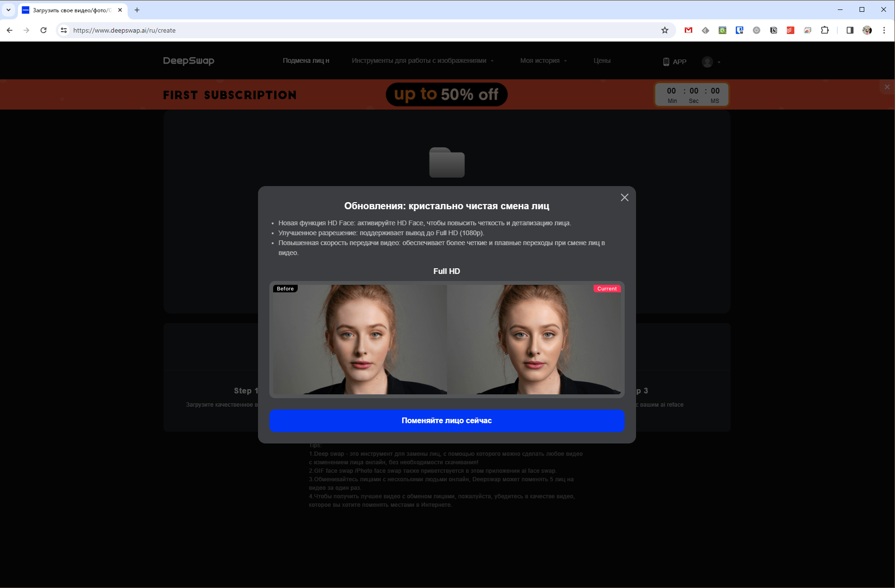Bookmark this page with the star icon
The width and height of the screenshot is (895, 588).
pyautogui.click(x=665, y=30)
